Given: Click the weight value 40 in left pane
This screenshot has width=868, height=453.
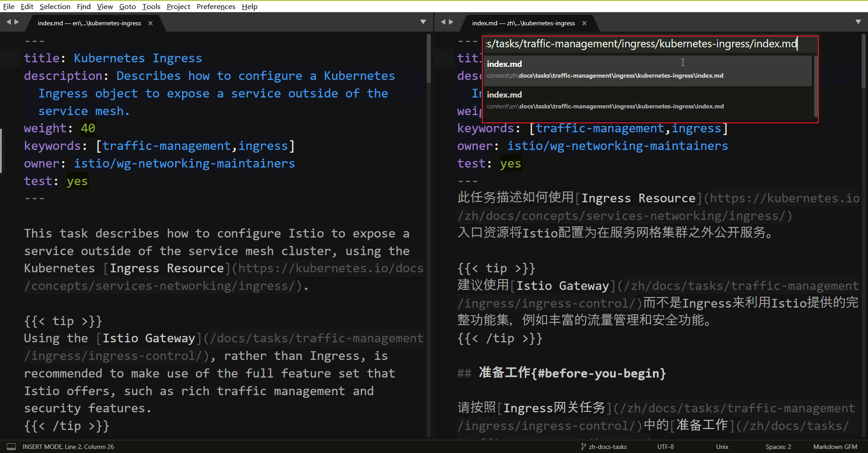Looking at the screenshot, I should click(x=88, y=128).
